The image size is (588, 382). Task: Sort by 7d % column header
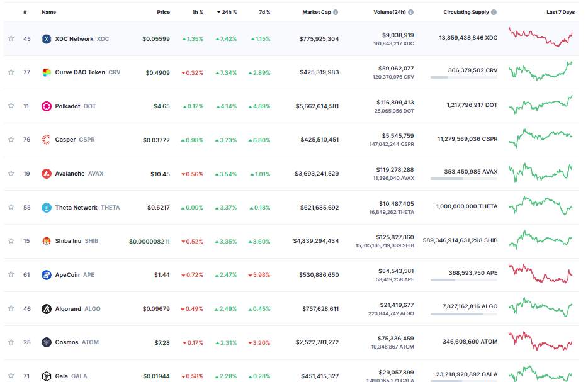tap(264, 12)
